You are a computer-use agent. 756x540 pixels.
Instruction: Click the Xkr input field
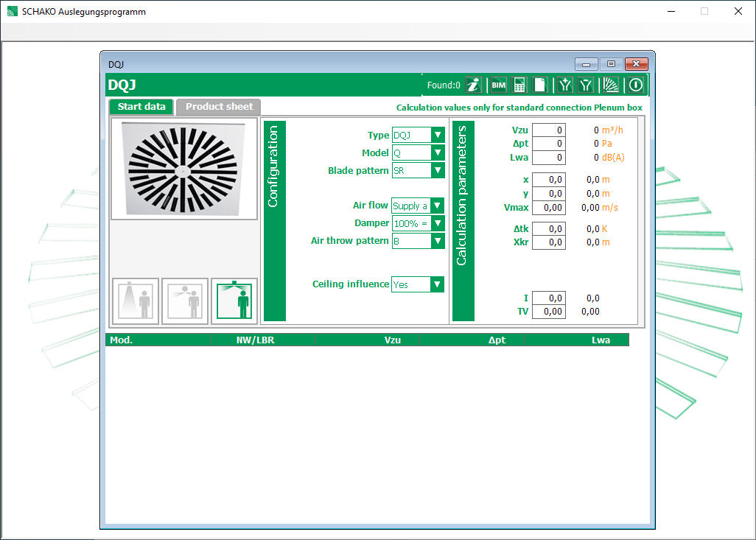549,242
